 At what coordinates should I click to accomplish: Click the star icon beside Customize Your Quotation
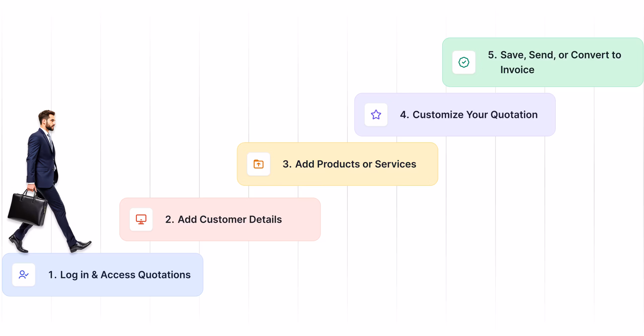(x=376, y=115)
